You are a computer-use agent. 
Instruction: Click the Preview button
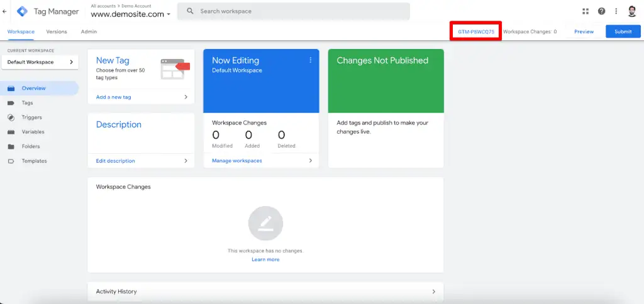pos(584,31)
